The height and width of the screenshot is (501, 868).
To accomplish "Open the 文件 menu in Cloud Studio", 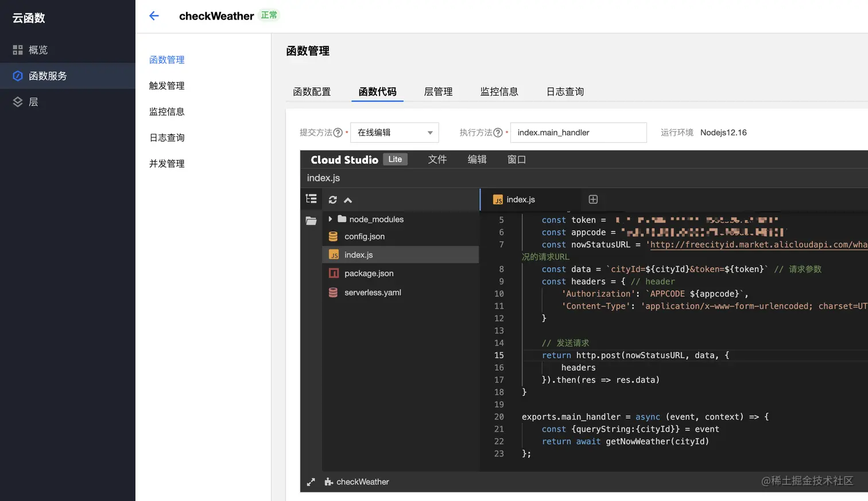I will tap(437, 160).
